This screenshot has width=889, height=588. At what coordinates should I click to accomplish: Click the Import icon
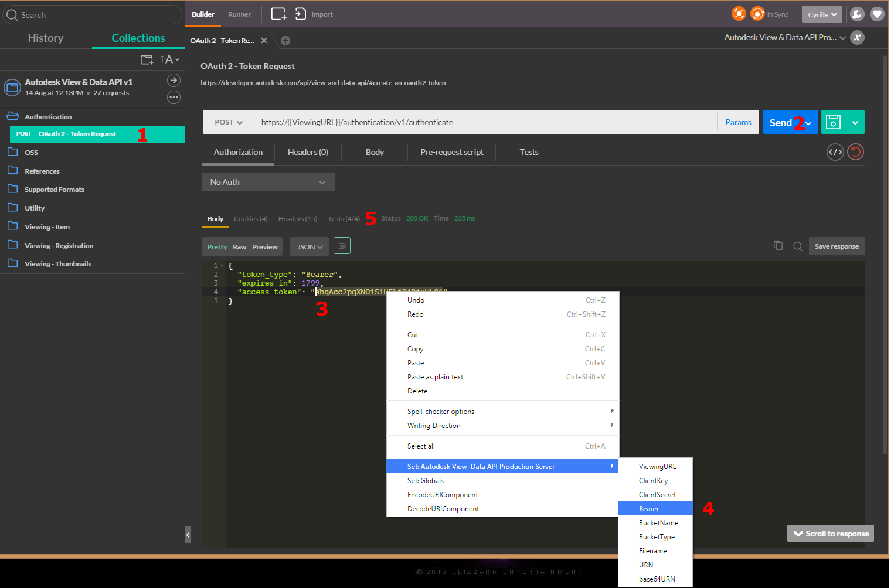click(x=300, y=14)
